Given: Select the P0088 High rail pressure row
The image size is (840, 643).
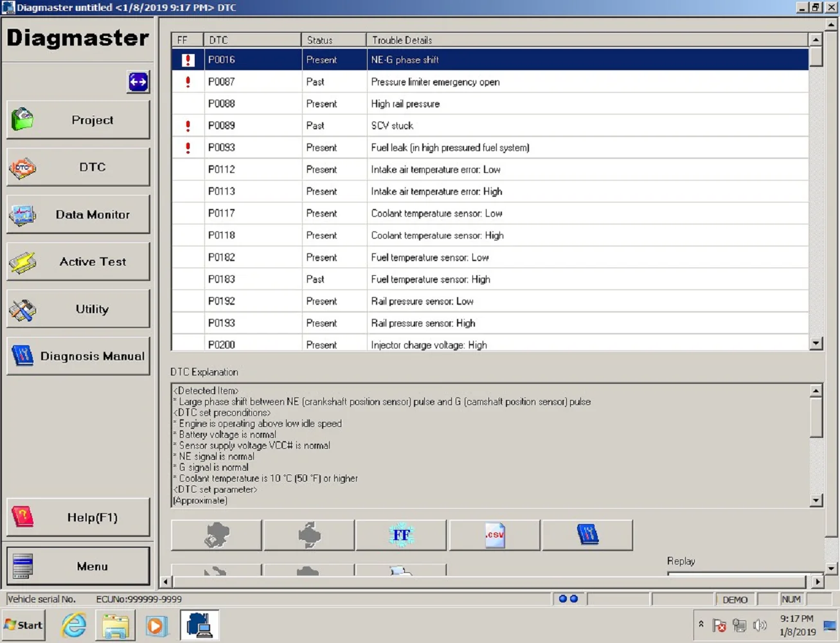Looking at the screenshot, I should (490, 104).
